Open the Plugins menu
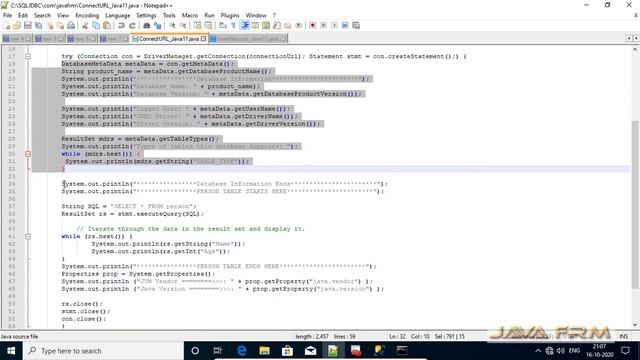 (x=230, y=15)
